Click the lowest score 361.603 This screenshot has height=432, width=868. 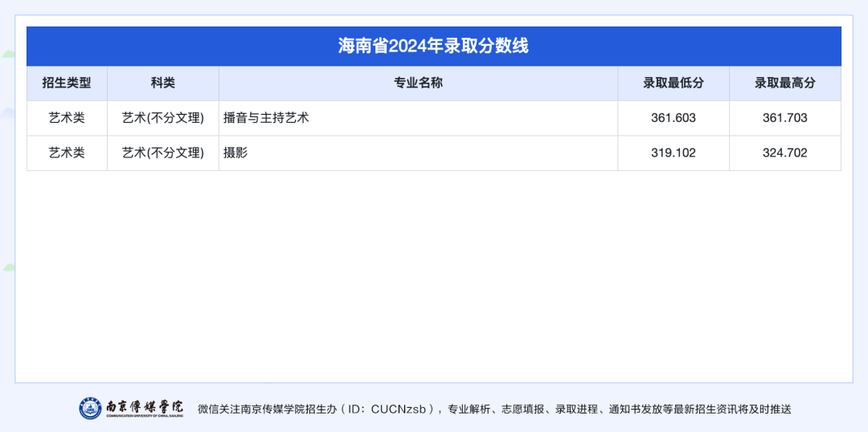[x=674, y=118]
